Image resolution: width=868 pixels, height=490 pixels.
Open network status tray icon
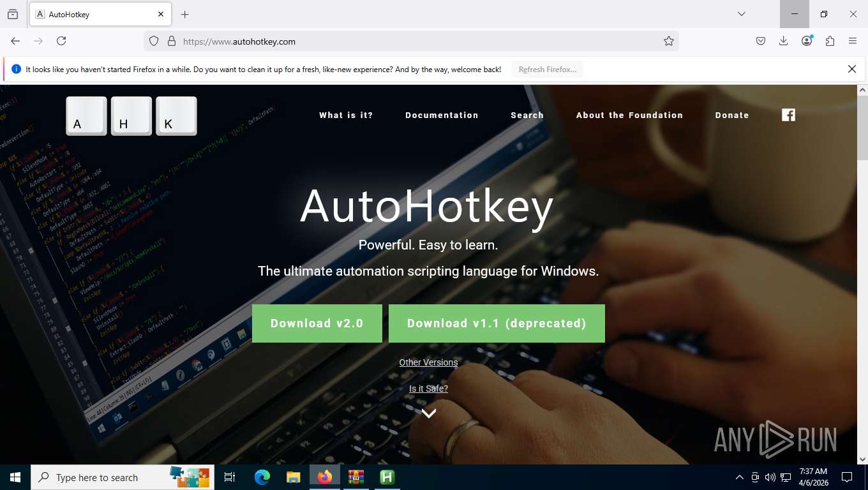click(786, 477)
